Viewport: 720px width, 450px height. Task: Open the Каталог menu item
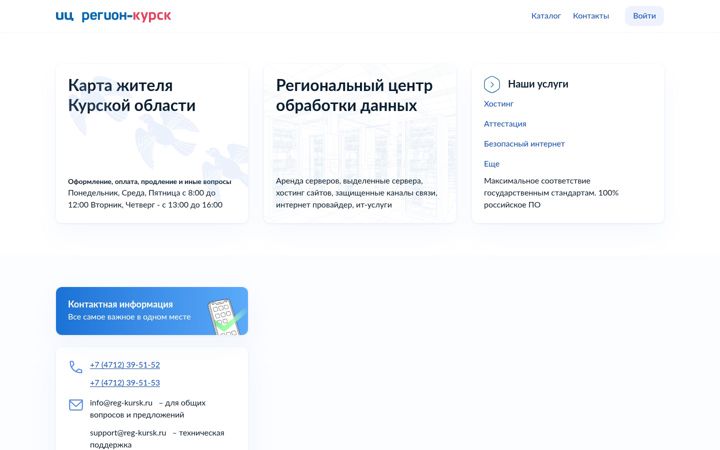(x=546, y=16)
